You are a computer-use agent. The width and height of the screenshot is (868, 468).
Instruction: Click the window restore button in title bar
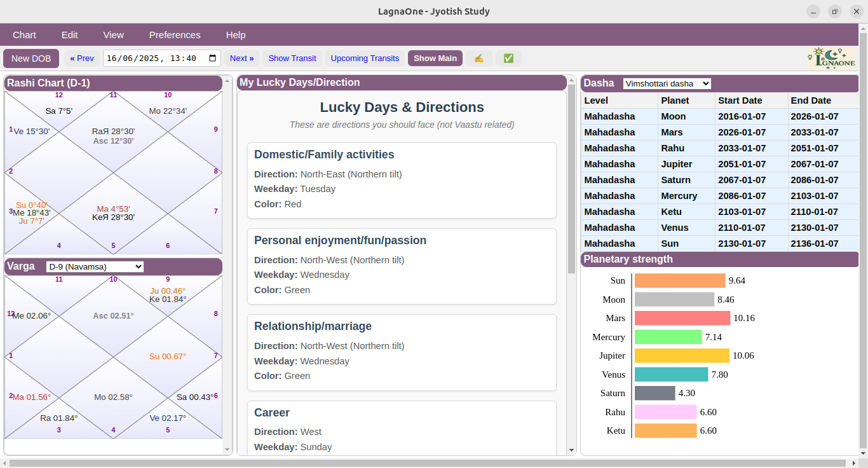[x=835, y=11]
